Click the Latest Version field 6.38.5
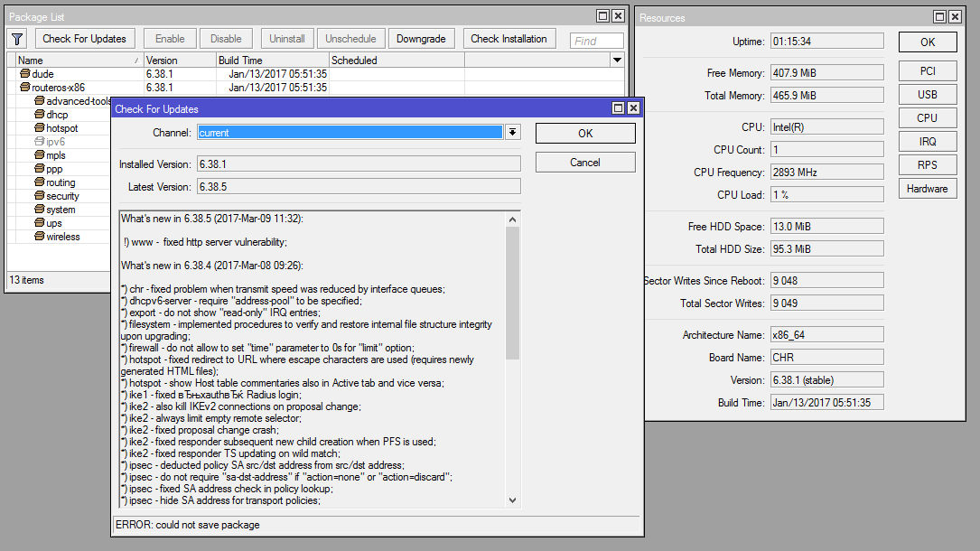 [359, 186]
